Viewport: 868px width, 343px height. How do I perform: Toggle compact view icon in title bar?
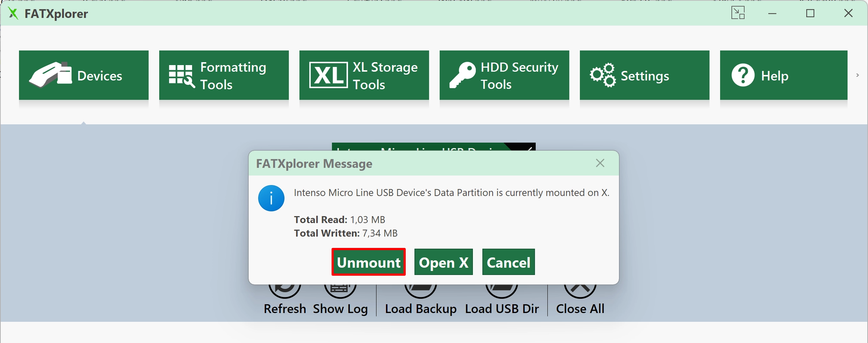[x=738, y=13]
